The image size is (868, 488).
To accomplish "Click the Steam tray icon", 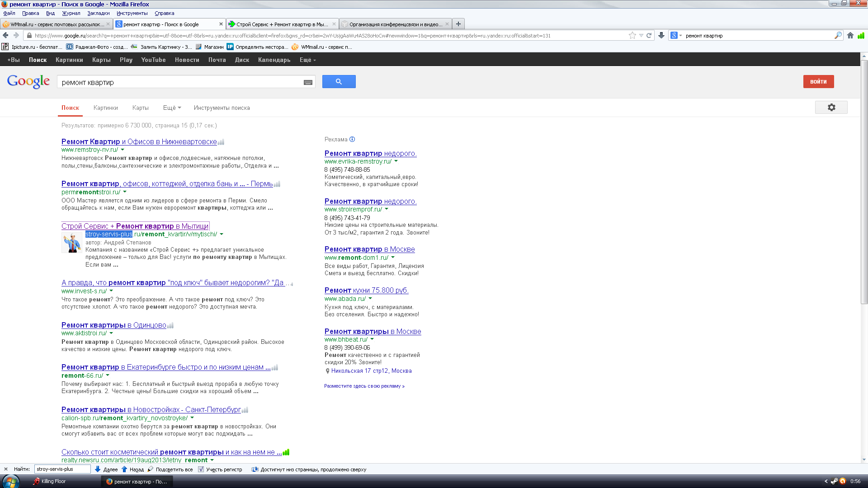I will [x=834, y=481].
